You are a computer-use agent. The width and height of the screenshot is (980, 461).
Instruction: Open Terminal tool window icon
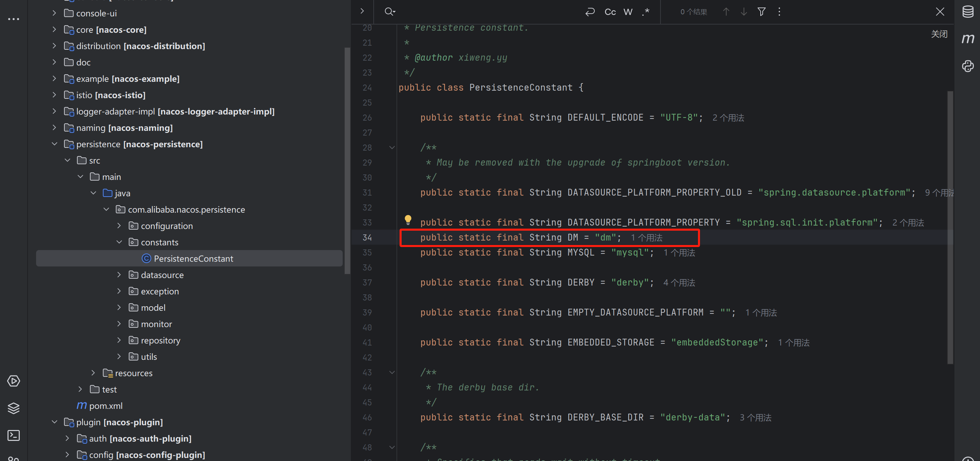click(x=14, y=435)
